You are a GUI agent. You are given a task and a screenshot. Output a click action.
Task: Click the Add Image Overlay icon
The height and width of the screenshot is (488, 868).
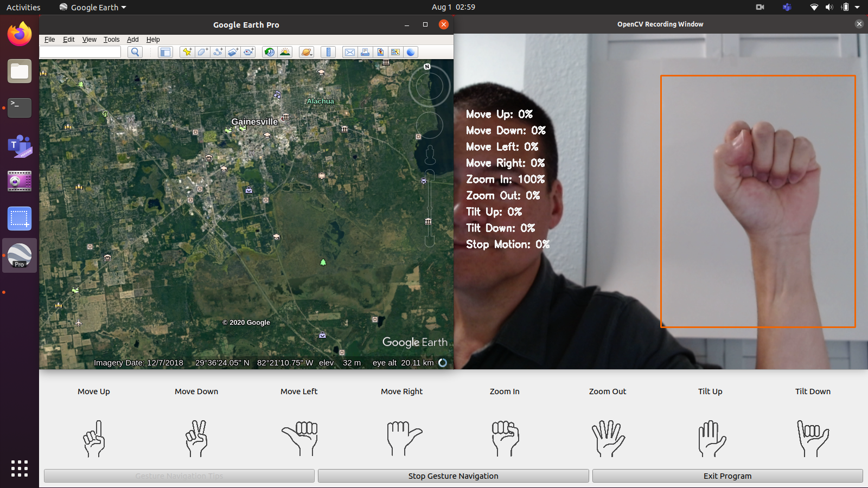pyautogui.click(x=233, y=52)
